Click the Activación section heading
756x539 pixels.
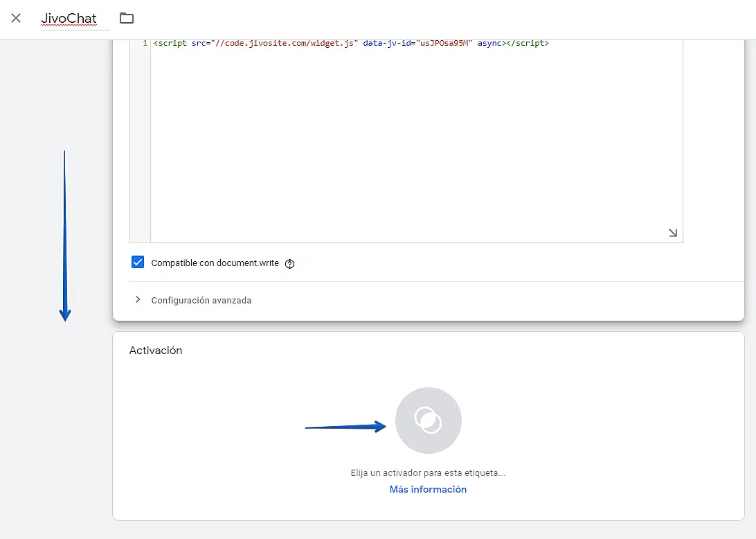tap(156, 351)
